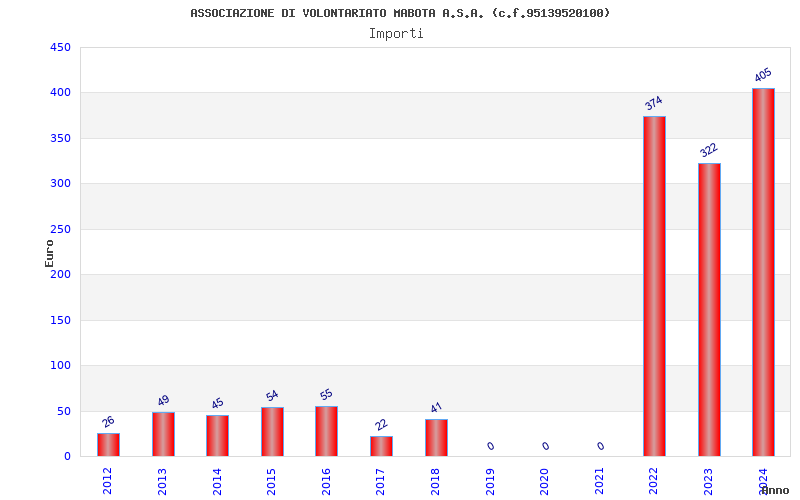800x500 pixels.
Task: Click the 2012 x-axis year label
Action: point(108,481)
